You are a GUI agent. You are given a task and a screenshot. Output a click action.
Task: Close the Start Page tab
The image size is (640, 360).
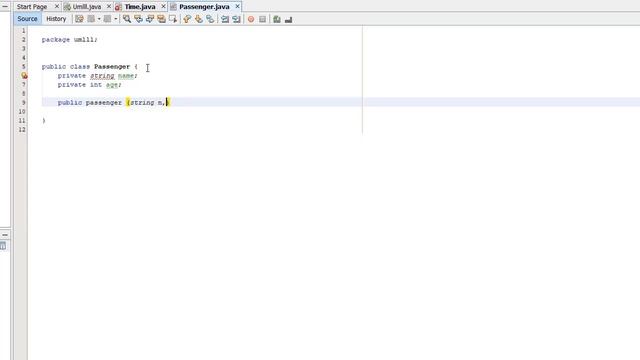57,7
